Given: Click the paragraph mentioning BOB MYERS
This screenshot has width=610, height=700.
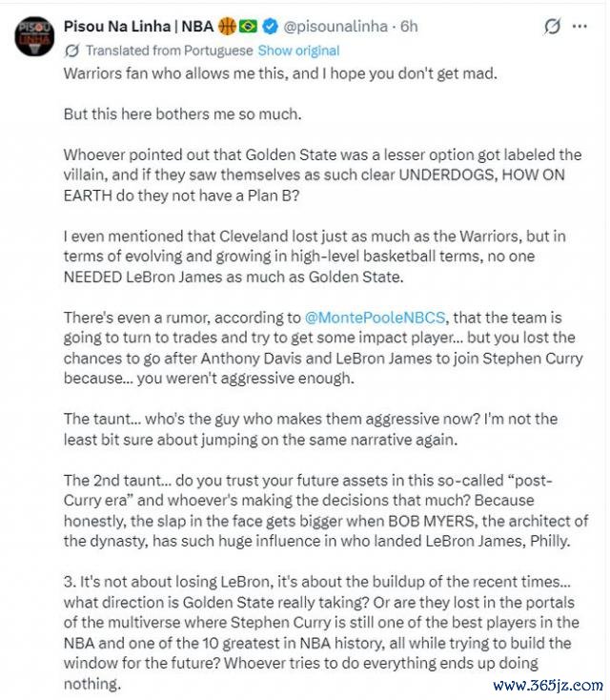Looking at the screenshot, I should tap(326, 511).
